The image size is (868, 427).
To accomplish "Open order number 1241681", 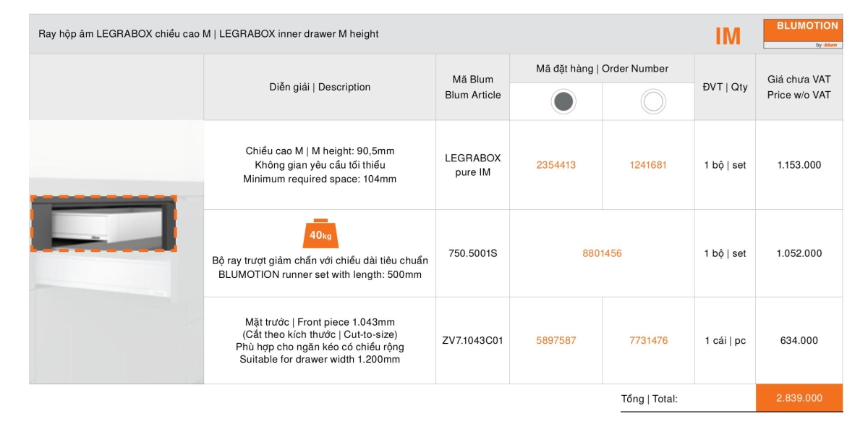I will coord(648,165).
